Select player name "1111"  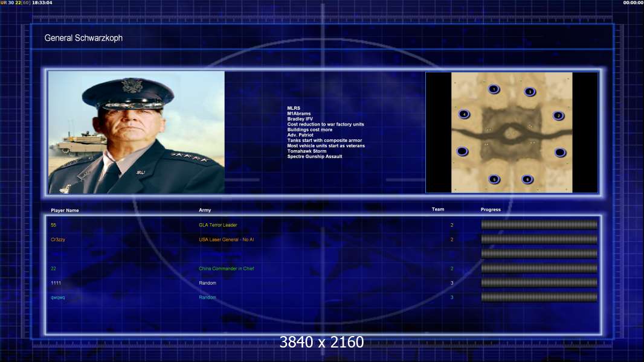click(x=56, y=283)
